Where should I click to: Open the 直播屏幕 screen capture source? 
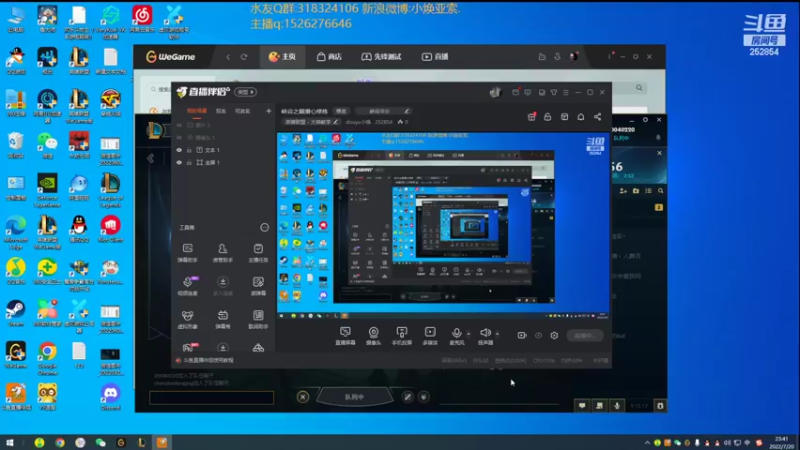tap(345, 336)
